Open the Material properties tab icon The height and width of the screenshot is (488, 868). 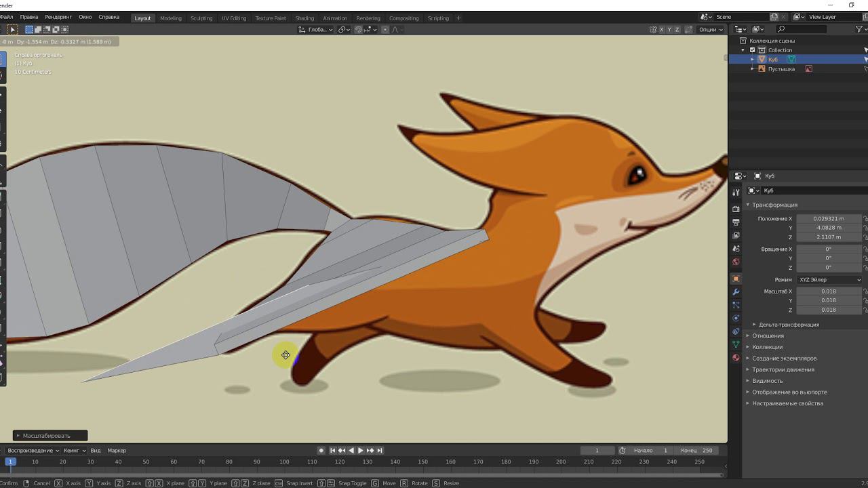pos(736,358)
